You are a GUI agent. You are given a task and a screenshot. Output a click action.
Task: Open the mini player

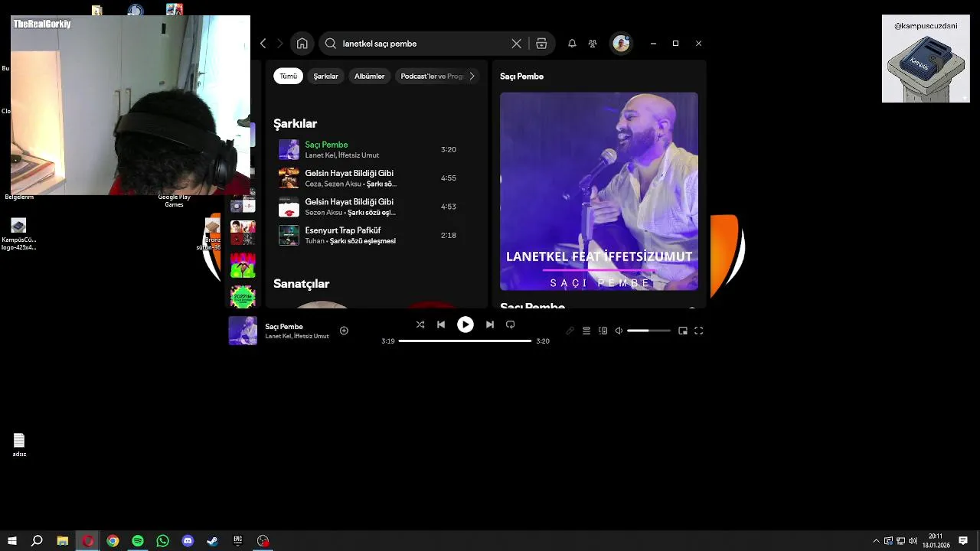tap(683, 331)
